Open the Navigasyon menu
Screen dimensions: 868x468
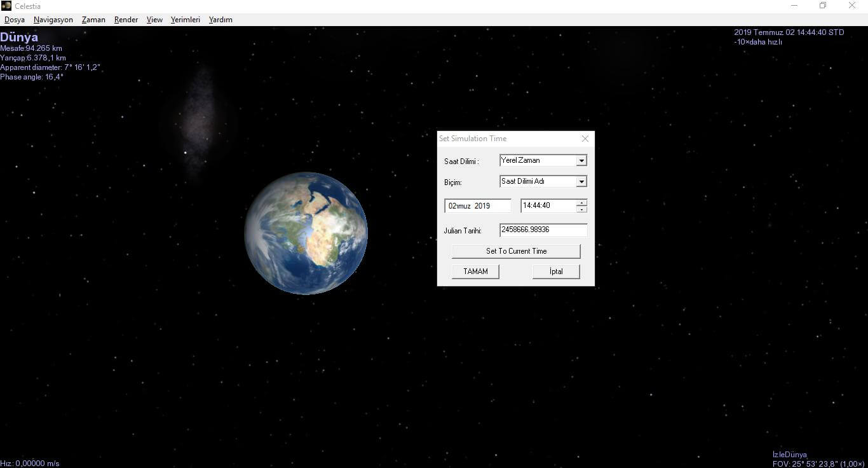[53, 20]
